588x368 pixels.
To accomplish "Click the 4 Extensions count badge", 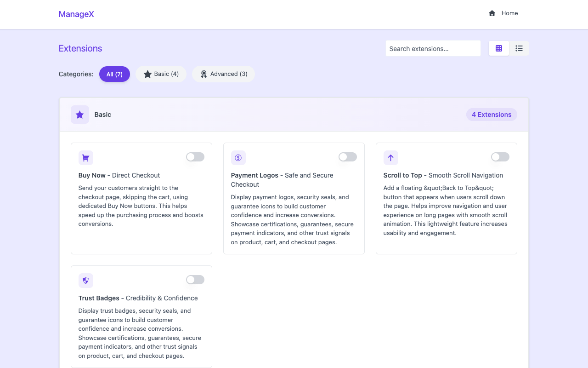I will [492, 115].
